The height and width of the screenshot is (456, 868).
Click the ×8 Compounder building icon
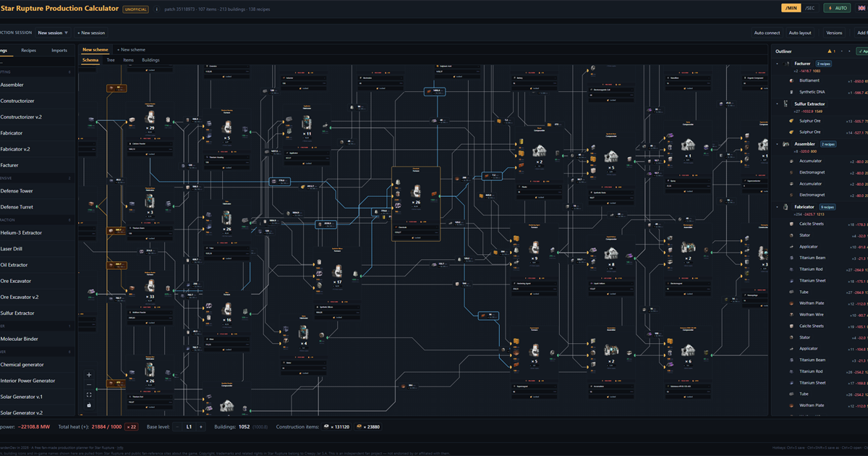[x=612, y=253]
